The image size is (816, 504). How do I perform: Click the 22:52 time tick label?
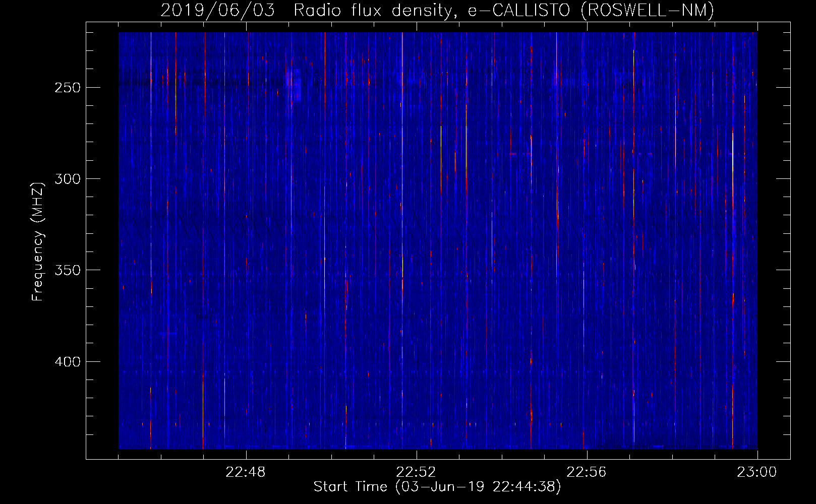pyautogui.click(x=416, y=472)
